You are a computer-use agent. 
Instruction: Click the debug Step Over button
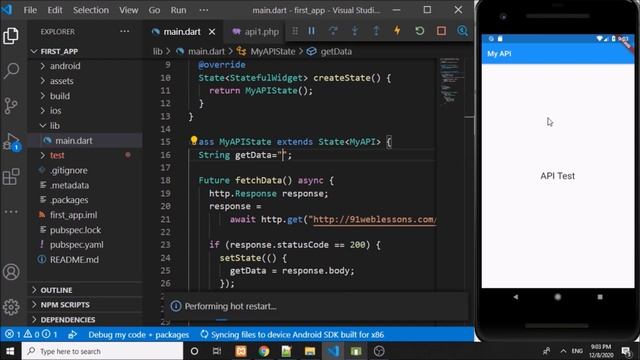(333, 31)
